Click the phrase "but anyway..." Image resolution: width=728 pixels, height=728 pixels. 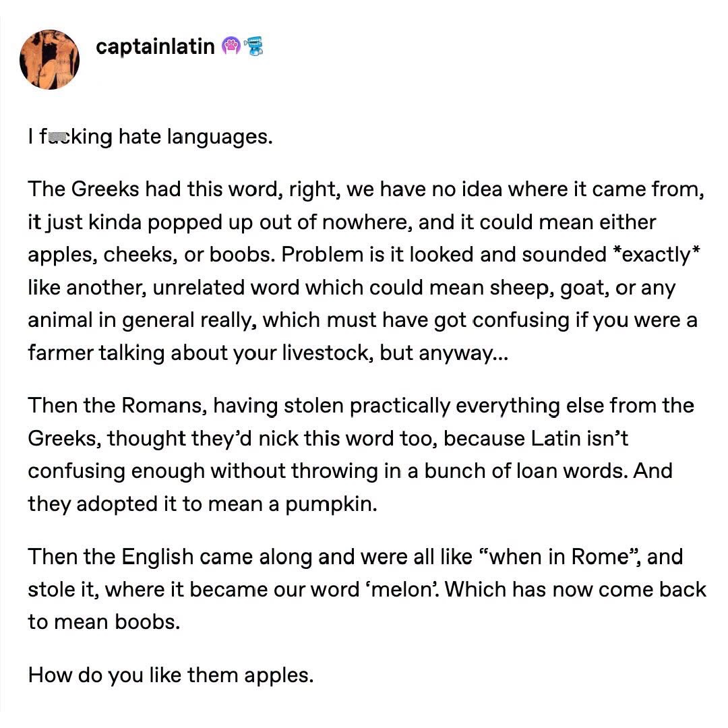tap(444, 353)
